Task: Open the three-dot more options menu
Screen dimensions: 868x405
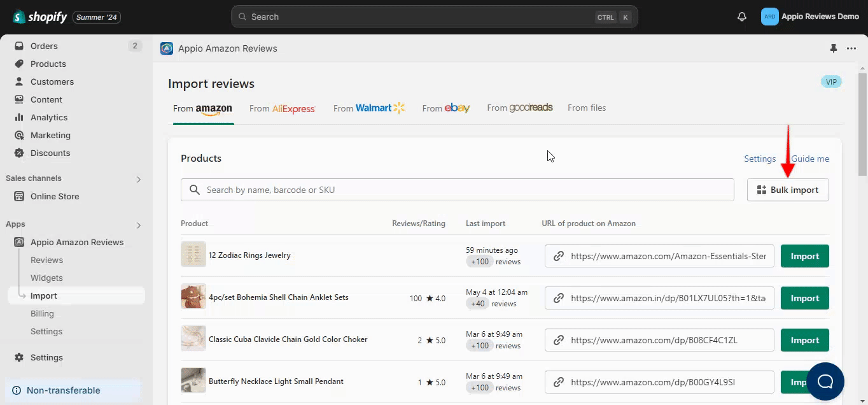Action: pos(851,48)
